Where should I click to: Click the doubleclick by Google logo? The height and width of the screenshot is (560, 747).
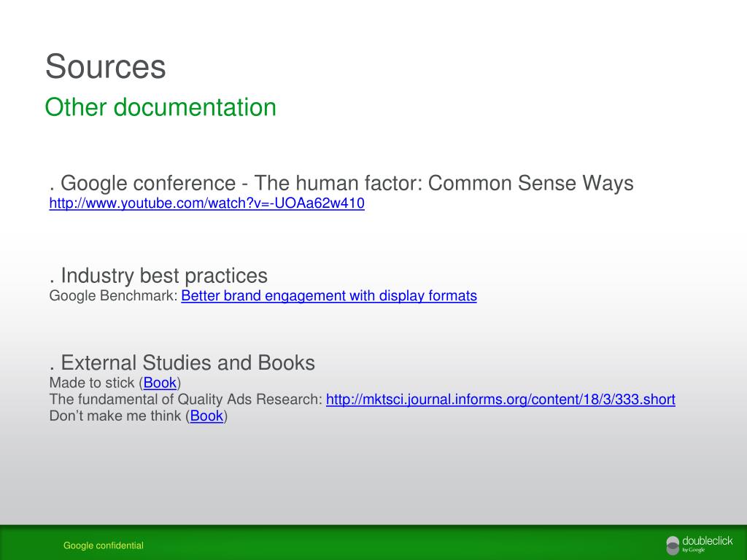tap(700, 544)
